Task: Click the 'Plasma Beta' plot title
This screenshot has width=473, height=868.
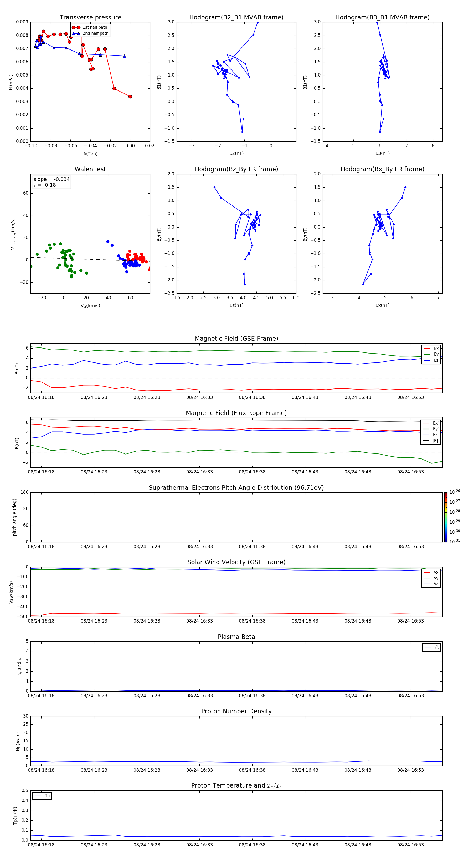Action: tap(236, 637)
